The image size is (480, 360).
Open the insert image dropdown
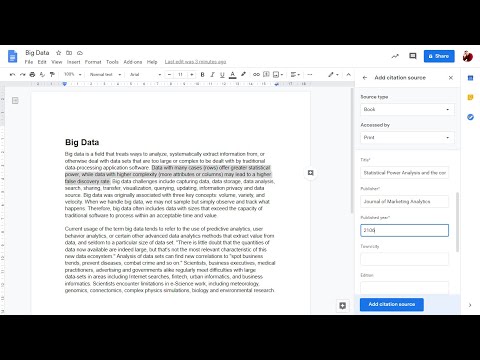[278, 74]
